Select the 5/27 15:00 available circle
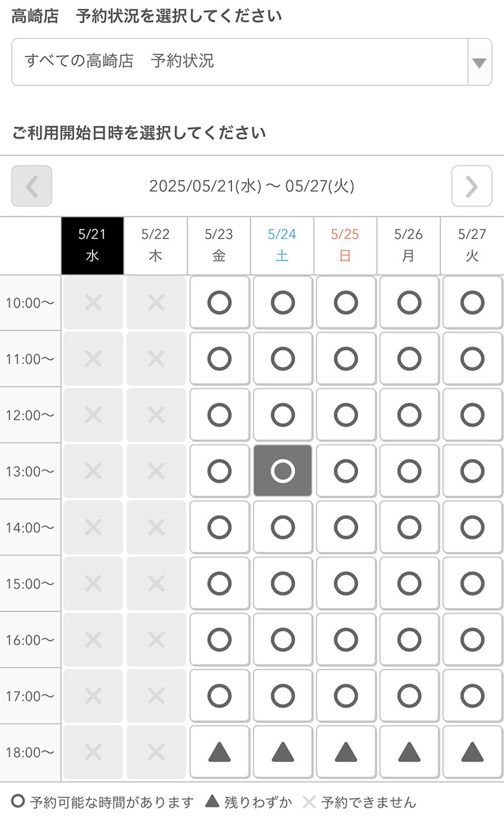The width and height of the screenshot is (504, 831). click(473, 583)
